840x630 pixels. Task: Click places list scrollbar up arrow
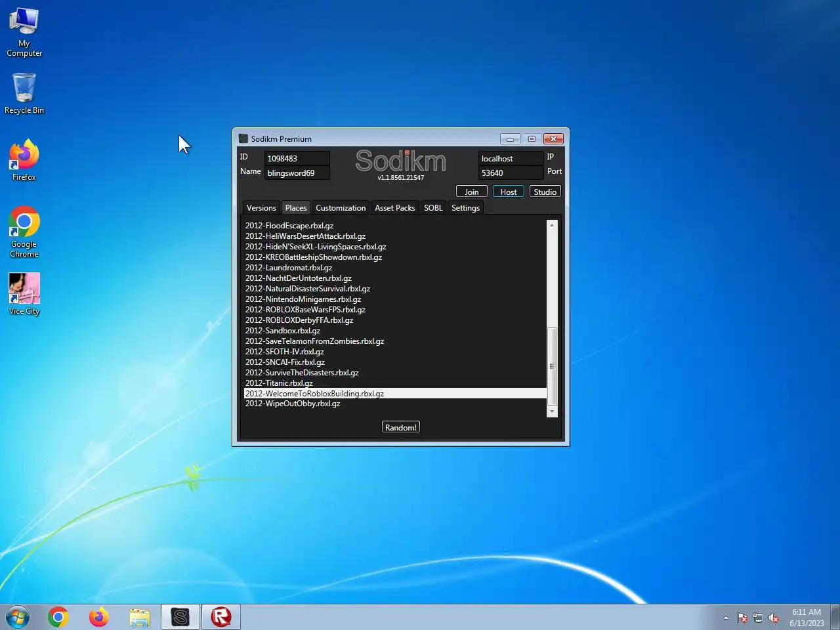pos(552,225)
